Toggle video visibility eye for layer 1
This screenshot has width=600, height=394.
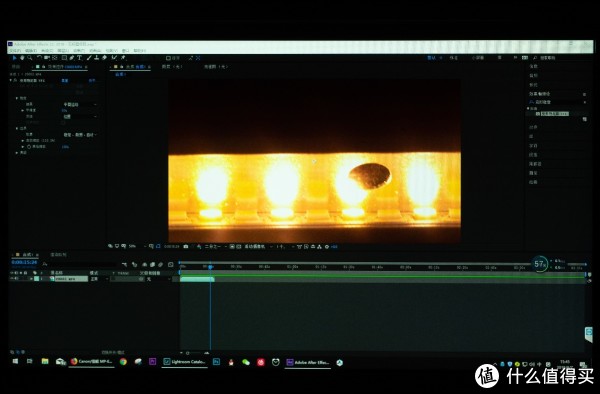tap(12, 279)
